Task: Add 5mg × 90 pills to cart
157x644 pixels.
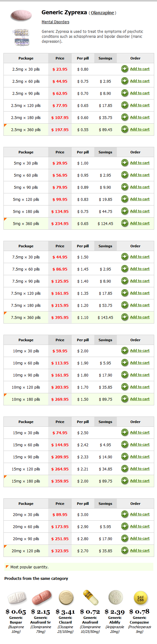Action: tap(140, 187)
